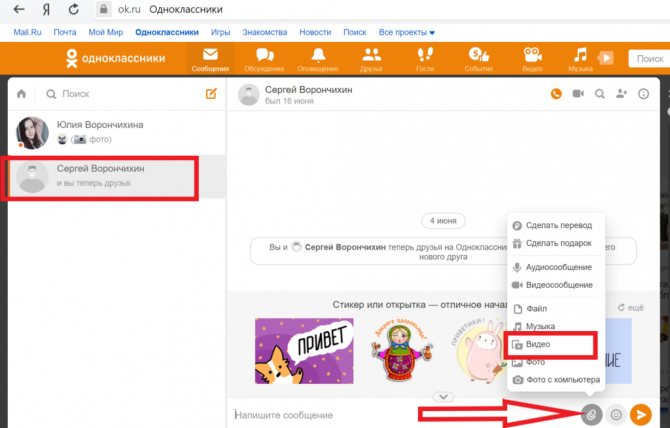Viewport: 670px width, 428px height.
Task: Add a participant with the person-plus icon
Action: tap(621, 94)
